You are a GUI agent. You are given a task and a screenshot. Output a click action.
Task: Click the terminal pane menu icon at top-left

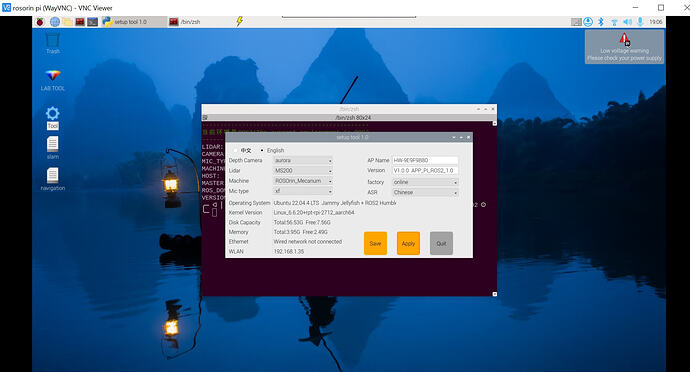[x=205, y=118]
